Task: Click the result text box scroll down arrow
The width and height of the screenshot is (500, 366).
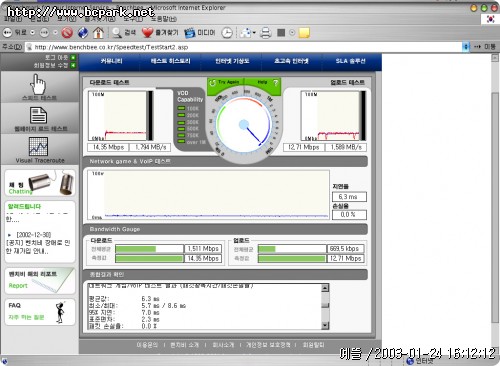Action: point(325,326)
